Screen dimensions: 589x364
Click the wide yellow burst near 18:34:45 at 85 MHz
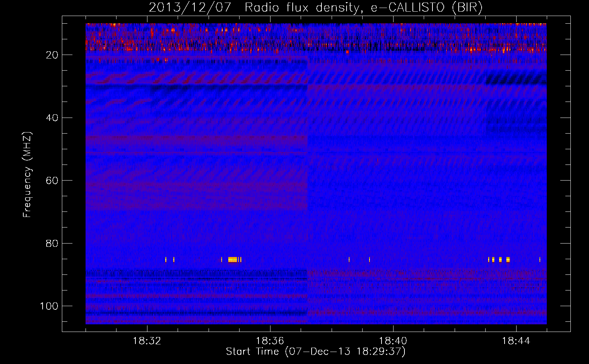point(233,260)
